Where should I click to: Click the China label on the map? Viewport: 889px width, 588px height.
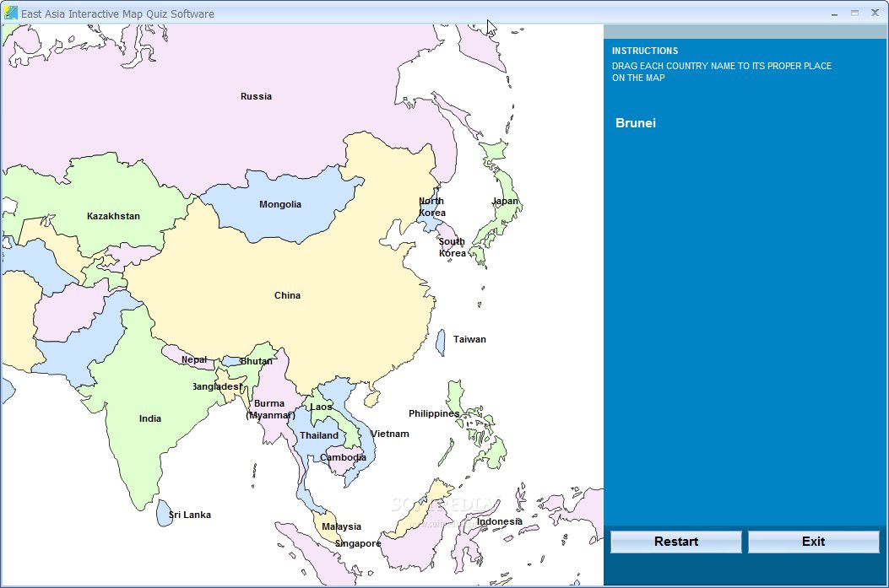click(x=287, y=295)
